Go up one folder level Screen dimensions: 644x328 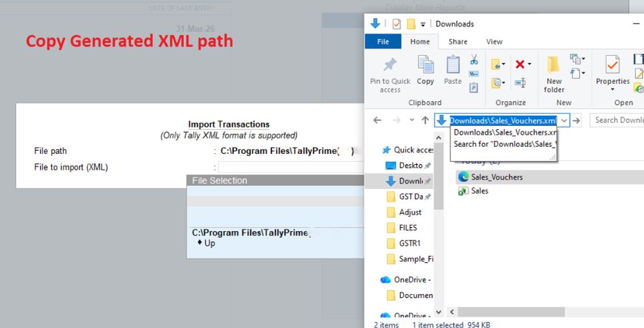coord(425,120)
